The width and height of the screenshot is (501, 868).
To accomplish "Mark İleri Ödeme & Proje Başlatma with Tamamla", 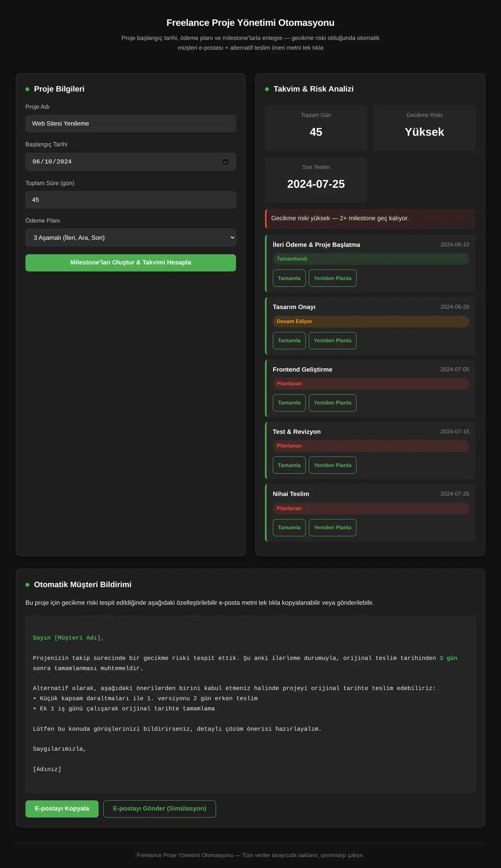I will click(x=289, y=278).
